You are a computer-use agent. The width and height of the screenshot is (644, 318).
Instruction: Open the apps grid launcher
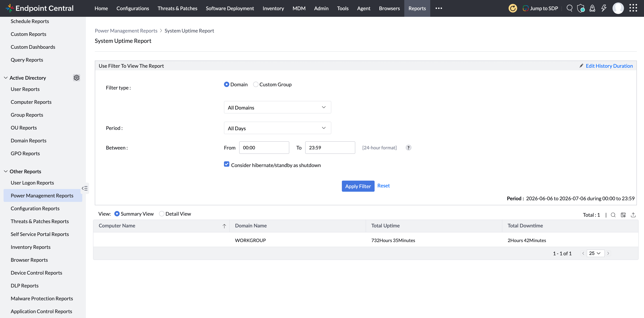click(x=633, y=8)
